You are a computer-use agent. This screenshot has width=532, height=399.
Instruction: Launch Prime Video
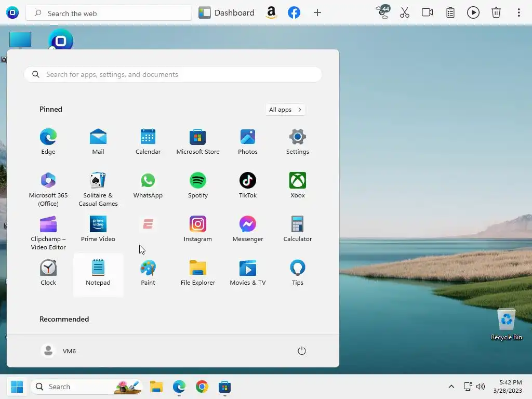click(x=98, y=229)
